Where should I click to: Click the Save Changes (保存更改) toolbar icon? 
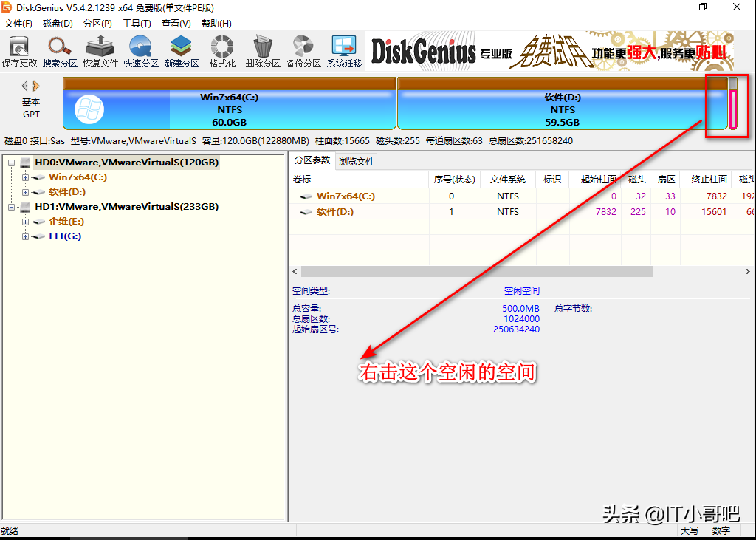click(x=19, y=51)
